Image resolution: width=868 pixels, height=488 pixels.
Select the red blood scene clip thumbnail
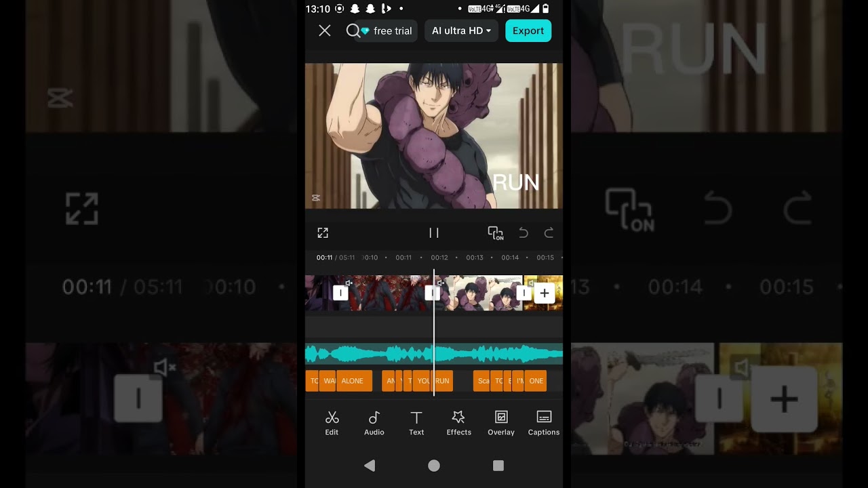coord(387,293)
